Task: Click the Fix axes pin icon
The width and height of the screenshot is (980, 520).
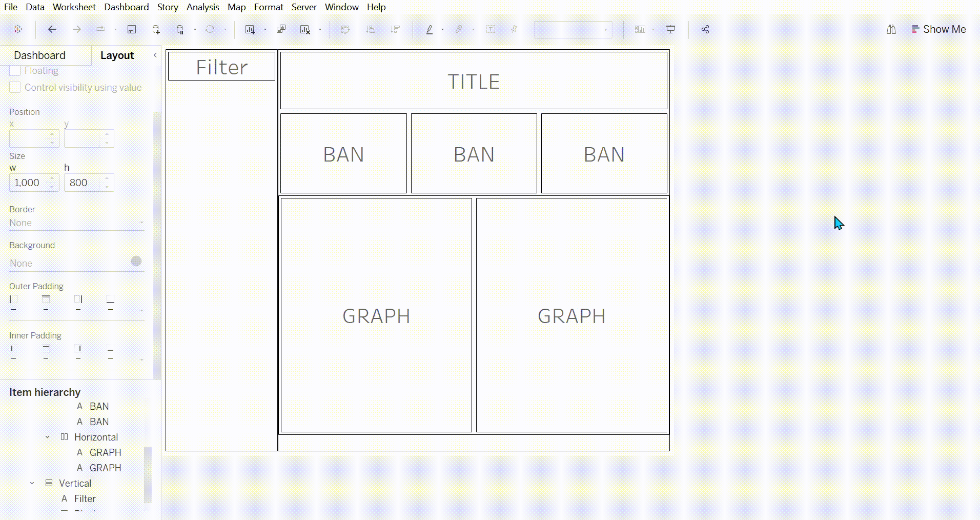Action: click(514, 29)
